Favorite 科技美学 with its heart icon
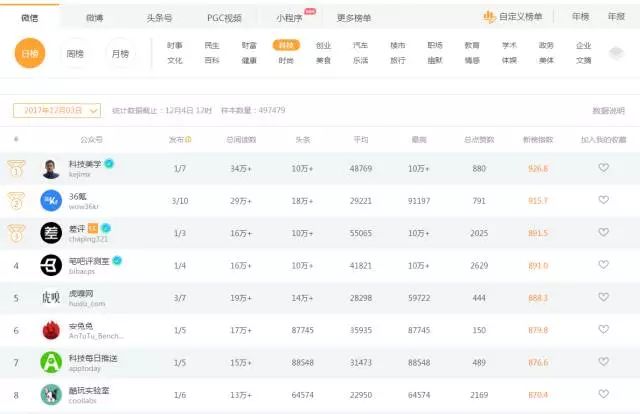The width and height of the screenshot is (640, 414). (x=604, y=167)
